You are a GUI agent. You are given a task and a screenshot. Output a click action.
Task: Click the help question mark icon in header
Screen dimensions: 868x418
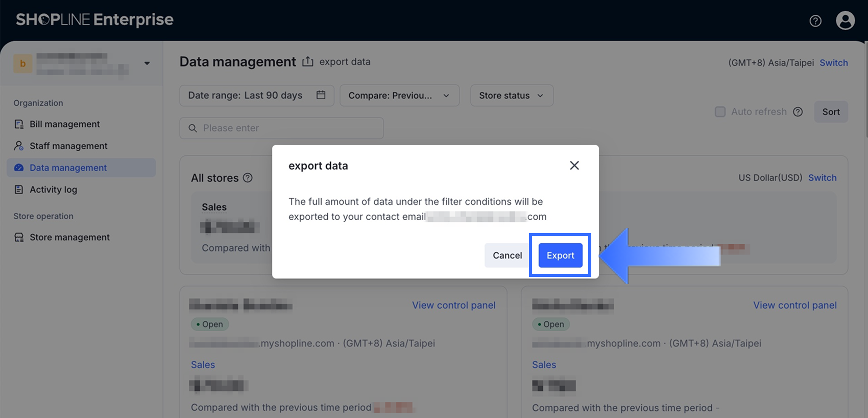815,21
